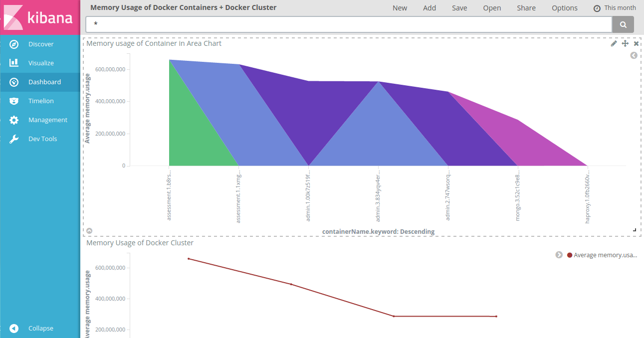Click axis label 'assessment.1.1xng...'
644x338 pixels.
(x=238, y=198)
